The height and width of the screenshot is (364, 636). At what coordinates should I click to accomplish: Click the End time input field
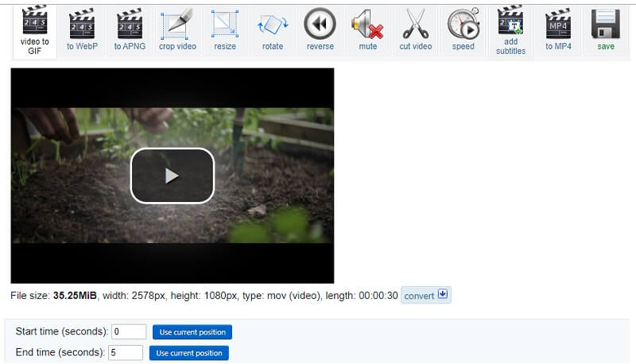[x=125, y=353]
